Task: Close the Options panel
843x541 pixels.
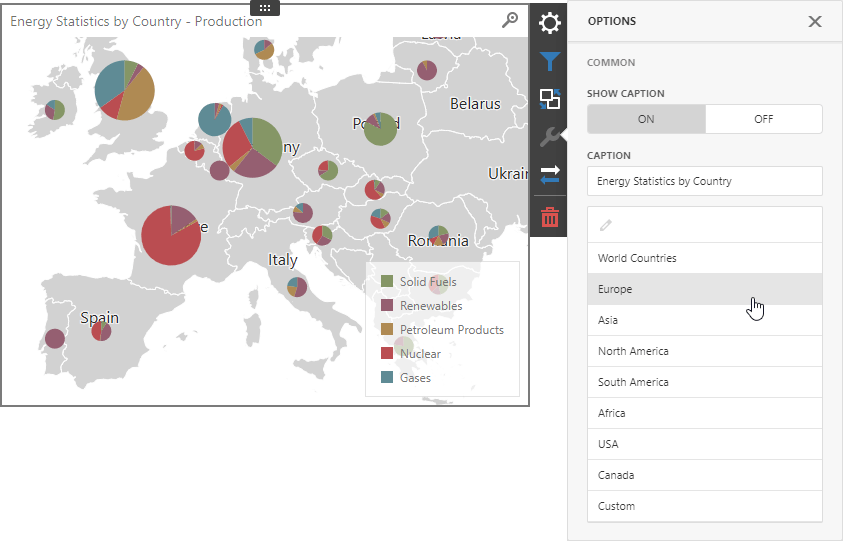Action: click(x=815, y=21)
